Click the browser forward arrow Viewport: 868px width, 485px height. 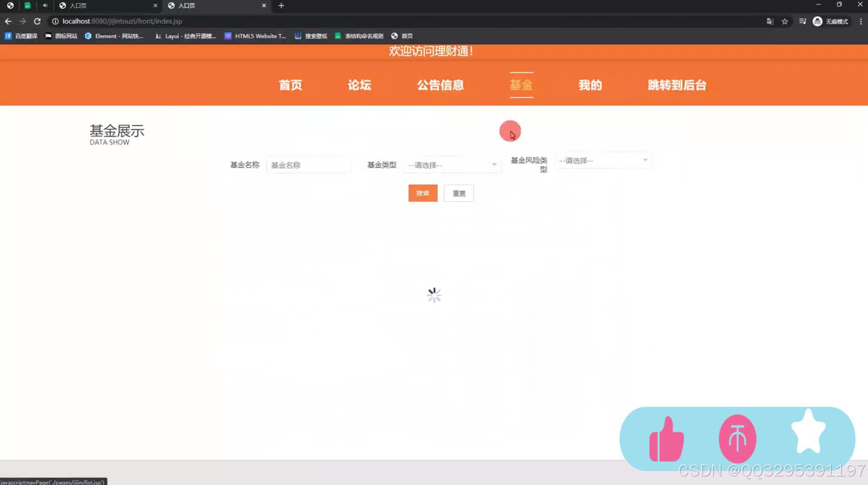coord(22,21)
